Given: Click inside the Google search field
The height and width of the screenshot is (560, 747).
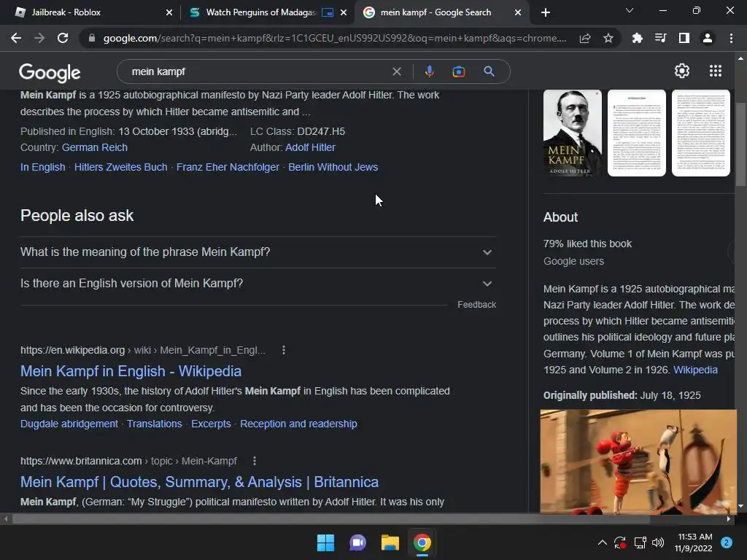Looking at the screenshot, I should (258, 71).
